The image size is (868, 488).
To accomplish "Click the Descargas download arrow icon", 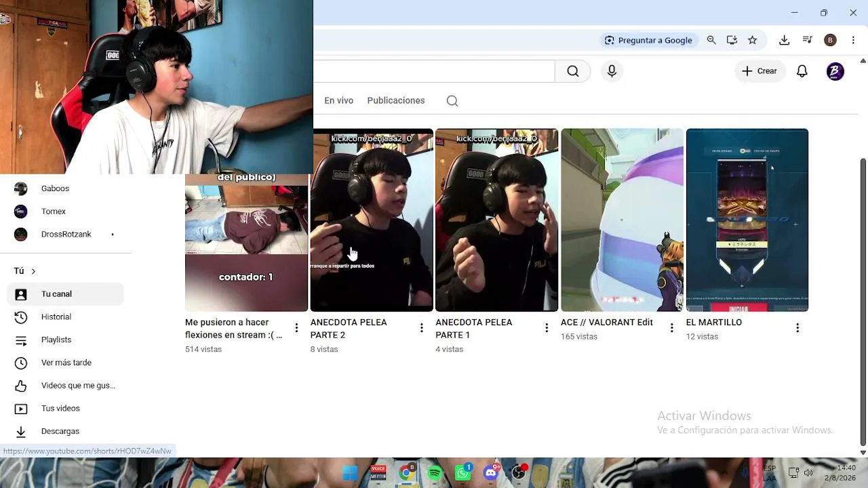I will tap(21, 432).
